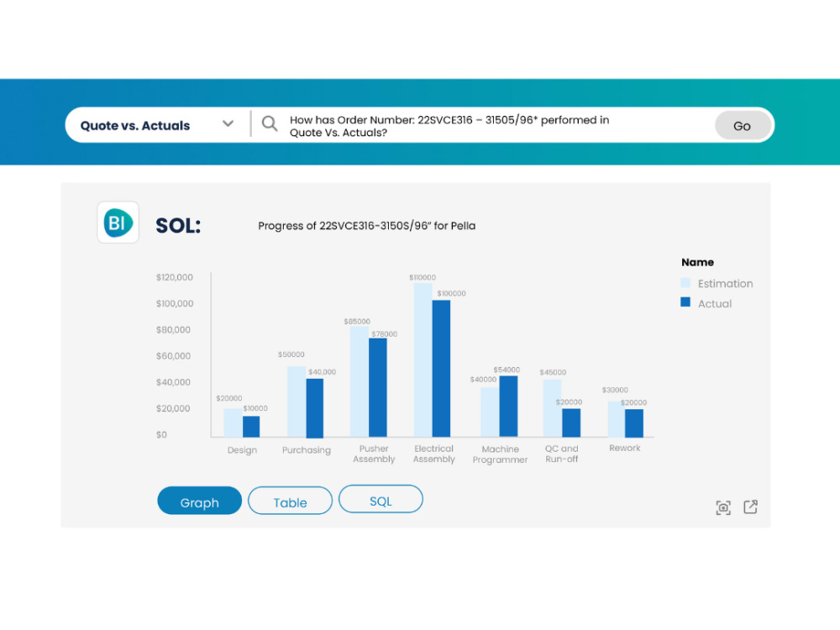Select the Rework actual bar at $20000
The height and width of the screenshot is (630, 840).
[x=634, y=423]
